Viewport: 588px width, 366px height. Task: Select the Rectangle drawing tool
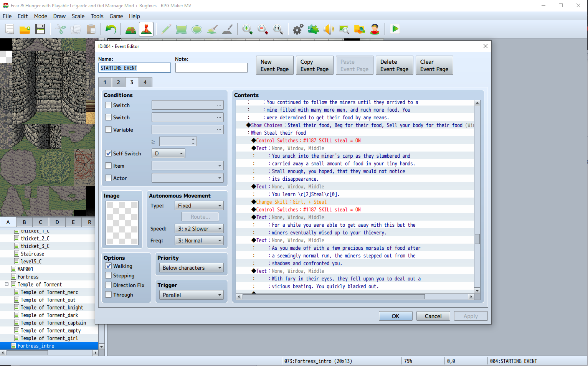coord(182,29)
